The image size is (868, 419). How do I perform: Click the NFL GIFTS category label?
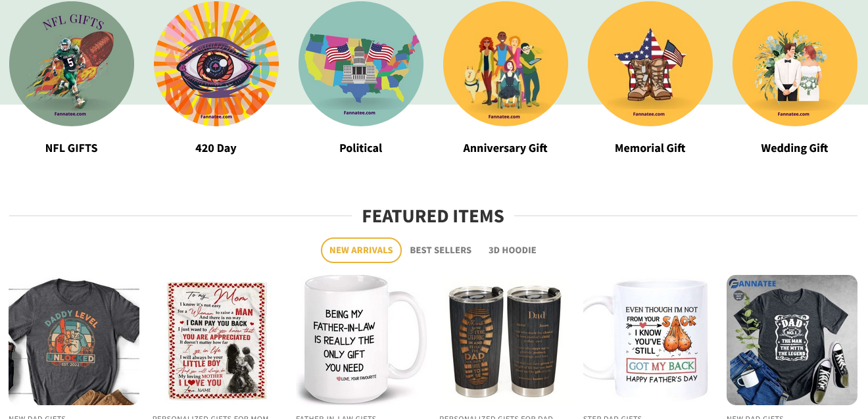point(72,148)
